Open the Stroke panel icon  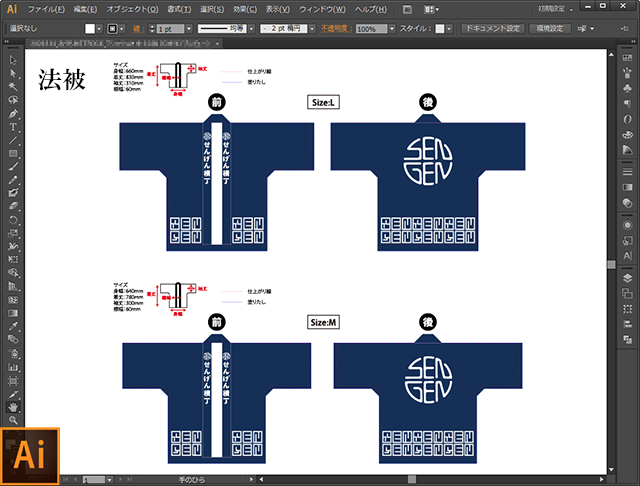(x=627, y=172)
